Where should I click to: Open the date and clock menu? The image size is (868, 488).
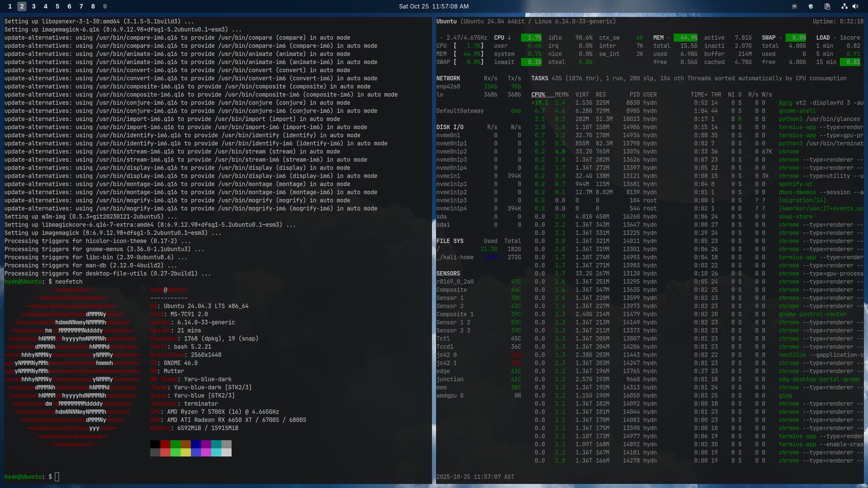pos(434,6)
